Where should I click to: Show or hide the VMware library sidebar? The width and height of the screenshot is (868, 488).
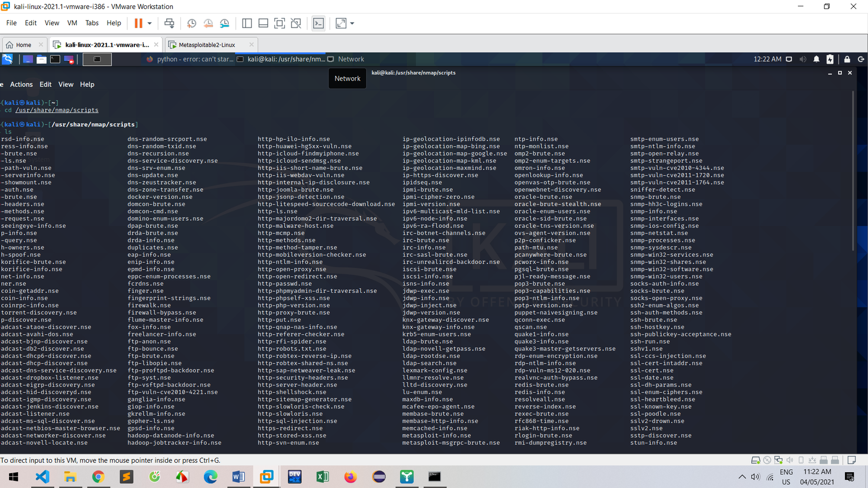247,23
